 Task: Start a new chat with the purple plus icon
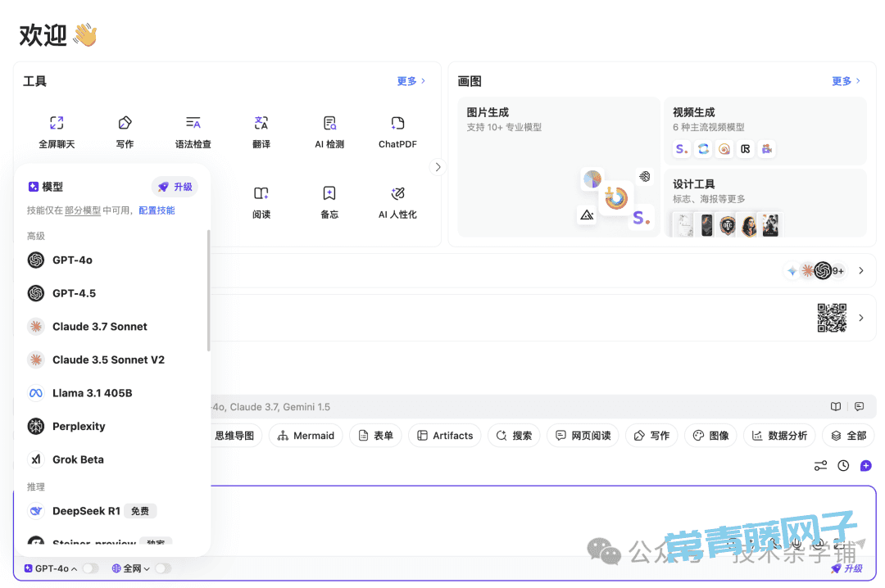click(x=866, y=465)
